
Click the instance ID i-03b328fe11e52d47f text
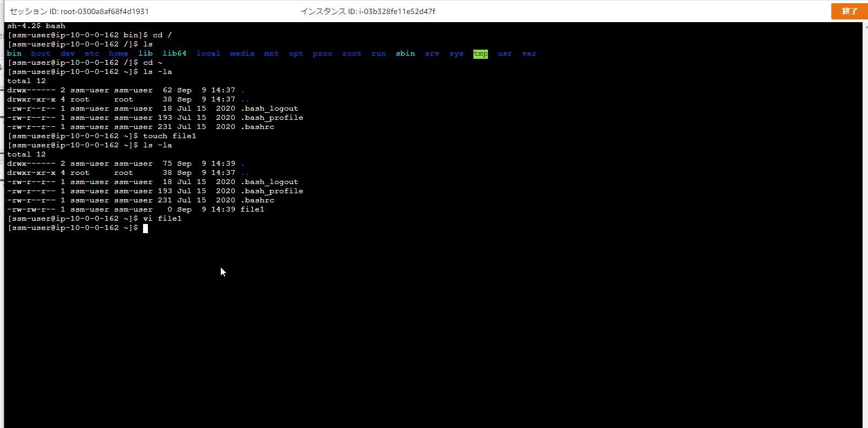(397, 11)
